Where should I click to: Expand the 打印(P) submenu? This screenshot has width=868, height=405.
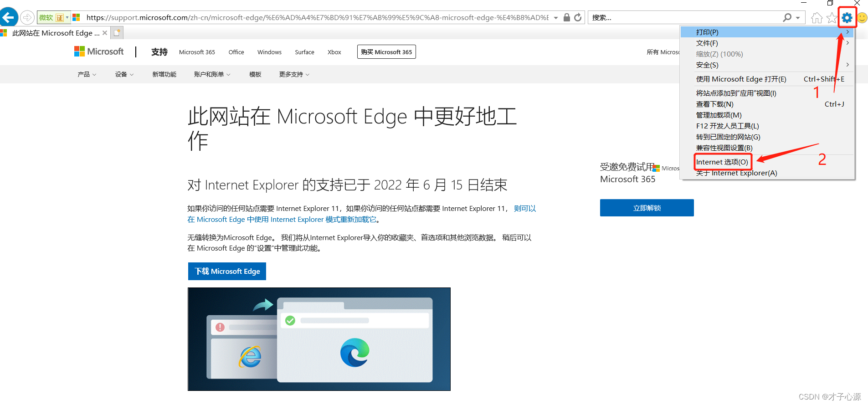[767, 32]
